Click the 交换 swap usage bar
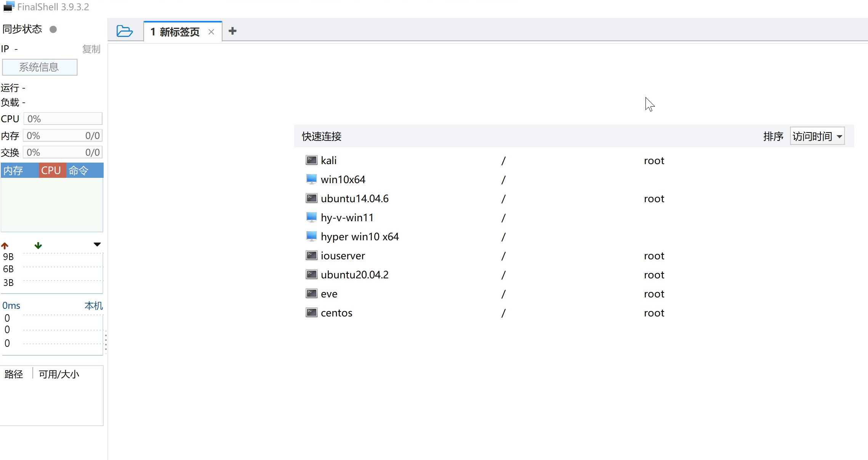868x460 pixels. pyautogui.click(x=63, y=152)
